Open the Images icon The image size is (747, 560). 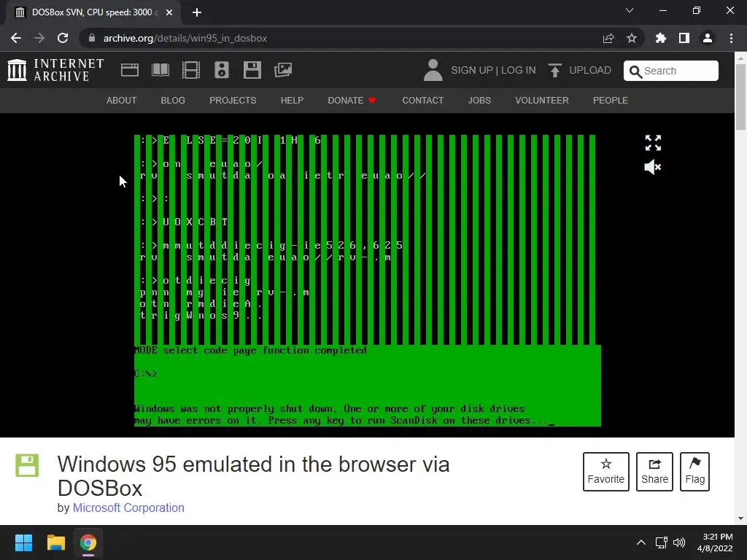[283, 70]
